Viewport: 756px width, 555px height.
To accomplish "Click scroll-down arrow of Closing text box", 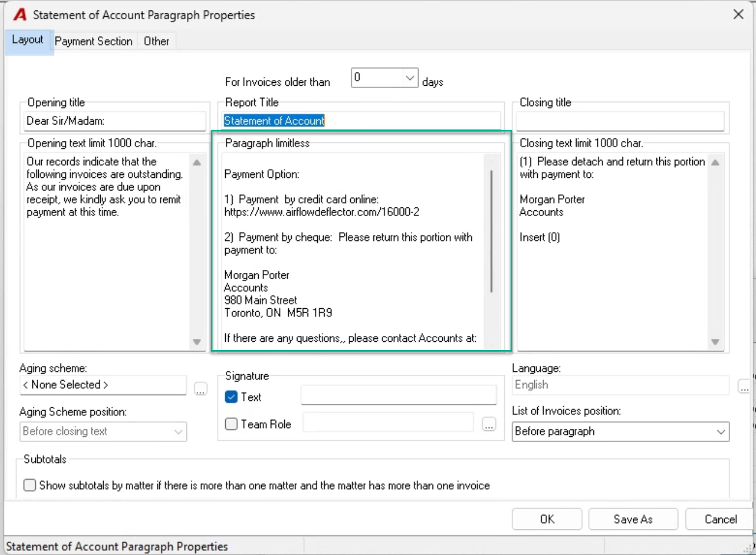I will pos(715,342).
